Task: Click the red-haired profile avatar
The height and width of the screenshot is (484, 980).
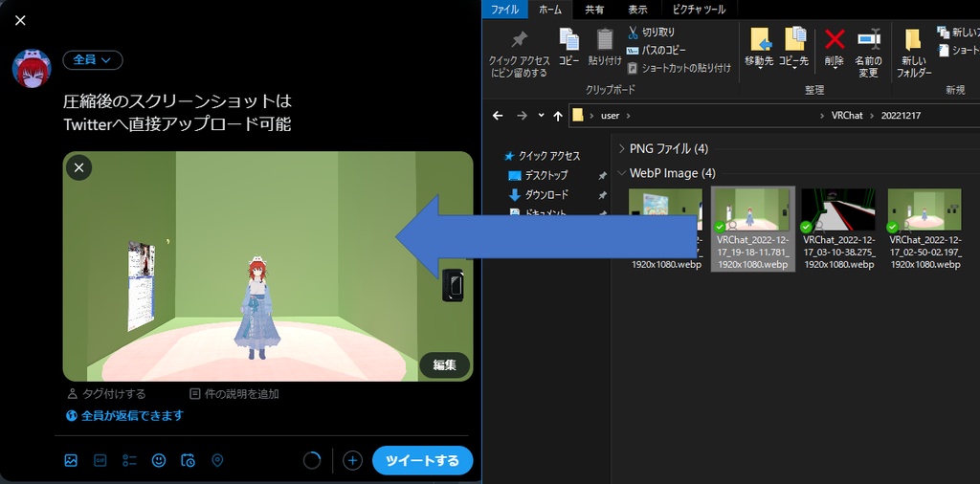Action: click(x=32, y=69)
